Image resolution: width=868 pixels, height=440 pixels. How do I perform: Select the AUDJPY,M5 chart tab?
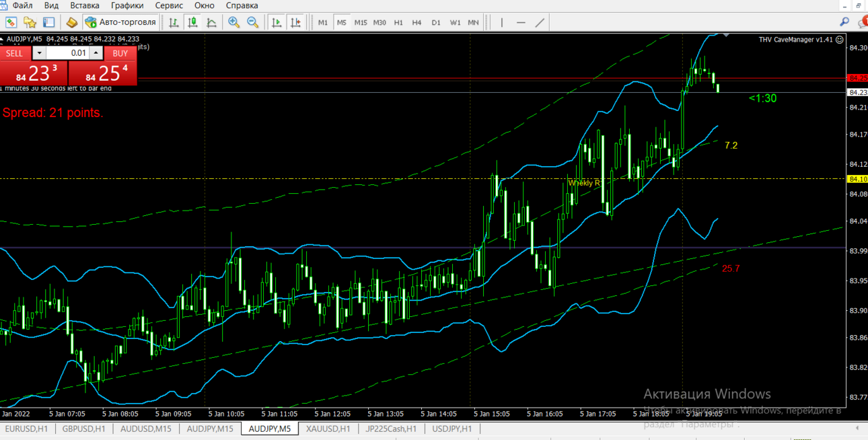click(270, 429)
